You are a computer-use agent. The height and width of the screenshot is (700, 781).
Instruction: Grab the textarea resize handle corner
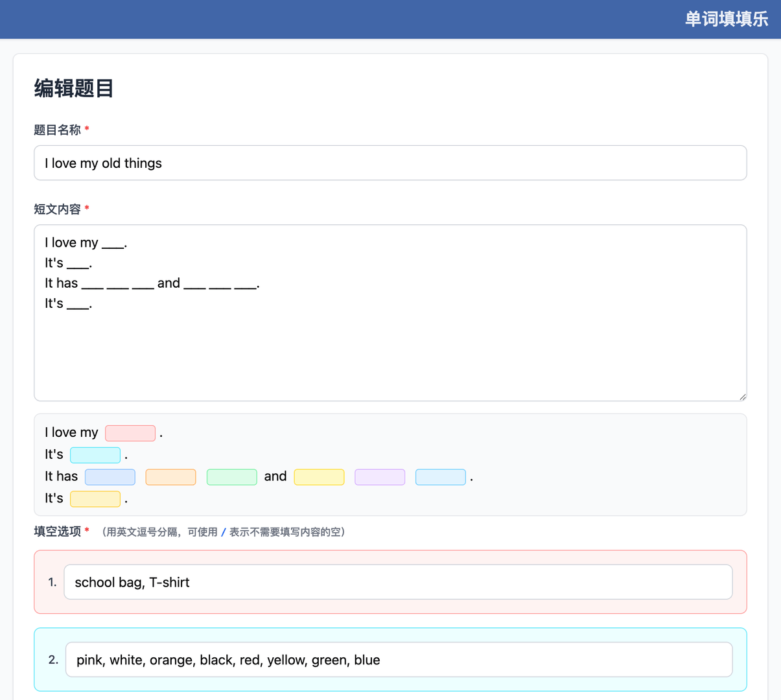(742, 397)
